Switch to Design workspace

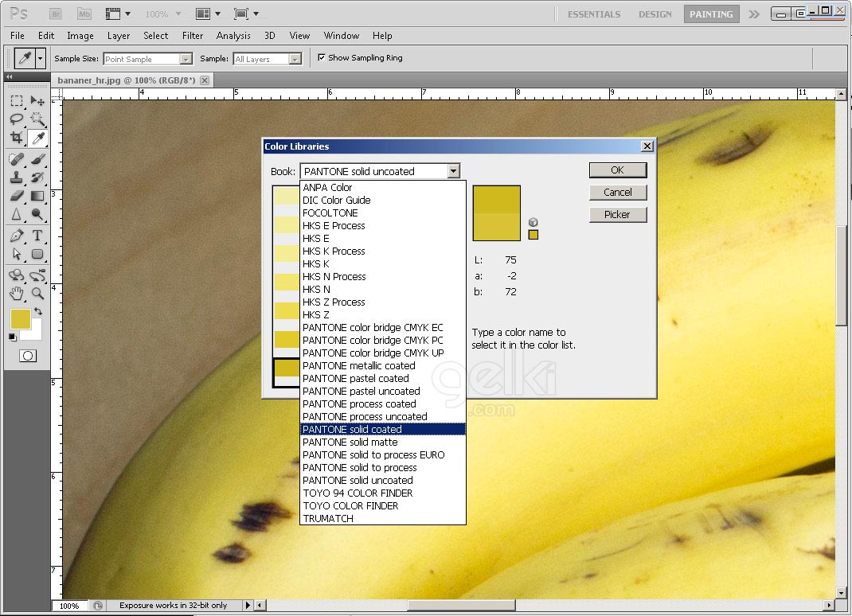(x=655, y=14)
